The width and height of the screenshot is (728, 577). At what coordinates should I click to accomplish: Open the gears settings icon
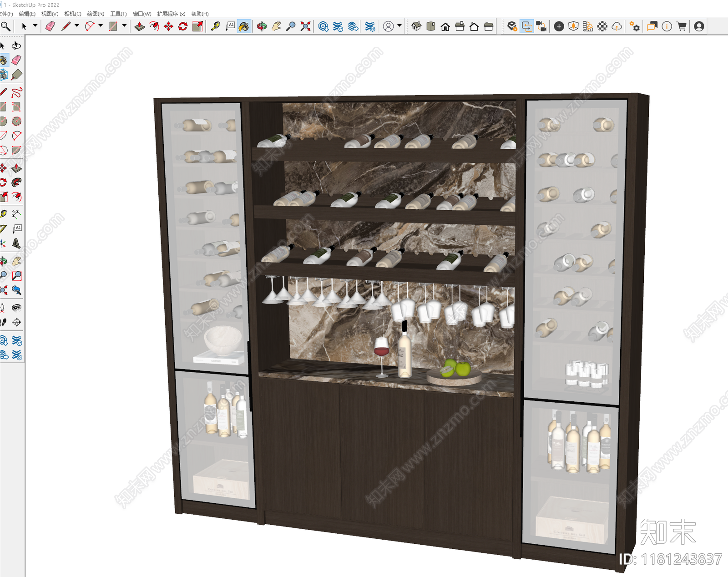click(x=635, y=26)
